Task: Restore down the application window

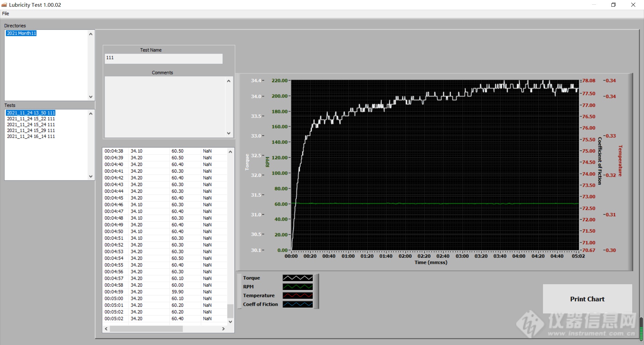Action: coord(613,5)
